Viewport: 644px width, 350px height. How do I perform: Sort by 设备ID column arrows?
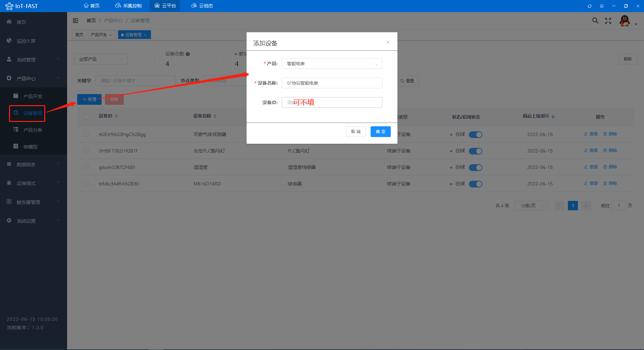[x=116, y=116]
